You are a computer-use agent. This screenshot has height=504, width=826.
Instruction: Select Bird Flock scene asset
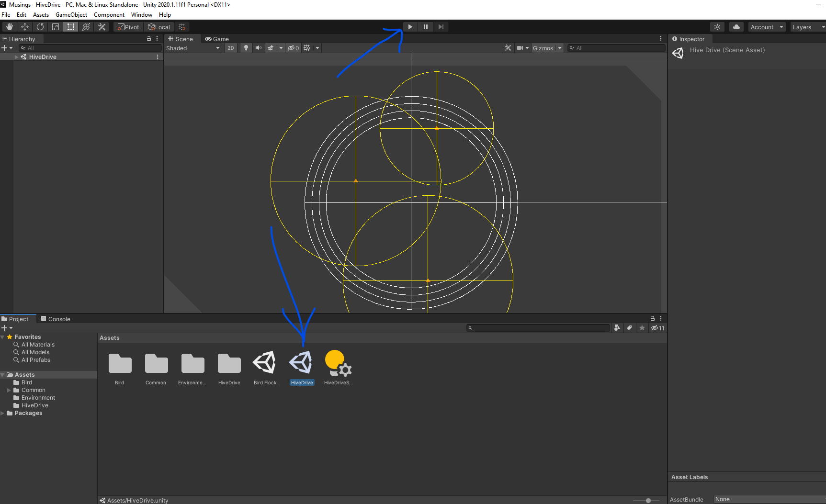[x=265, y=368]
